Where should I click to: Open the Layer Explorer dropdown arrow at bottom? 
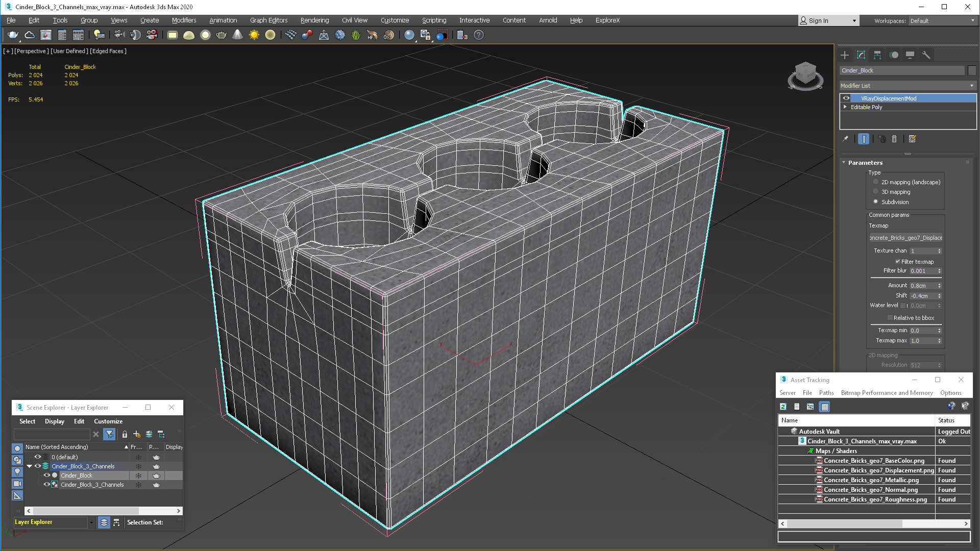[x=91, y=522]
